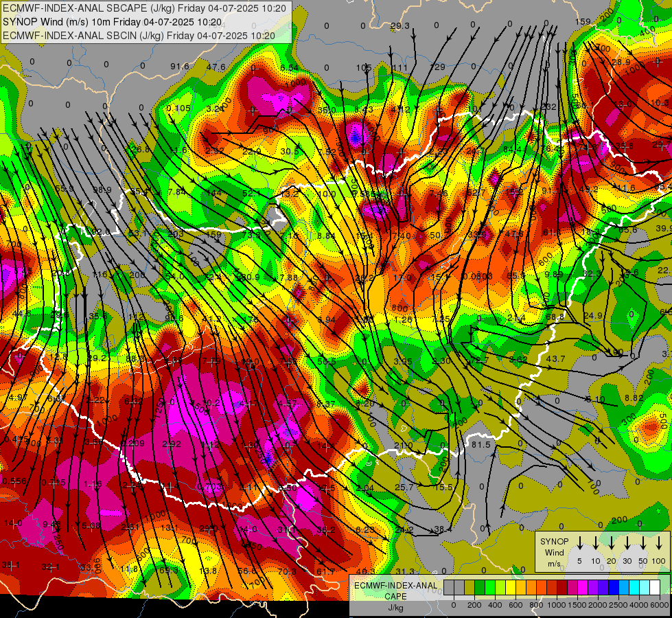Screen dimensions: 672x618
Task: Click the 1500 tick on CAPE legend
Action: tap(577, 605)
